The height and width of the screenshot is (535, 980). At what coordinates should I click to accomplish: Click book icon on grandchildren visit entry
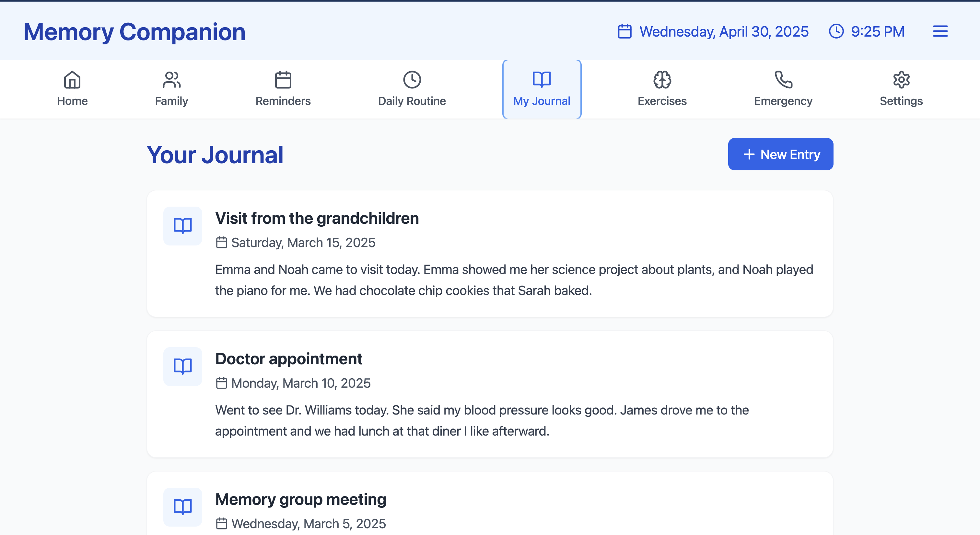click(182, 225)
